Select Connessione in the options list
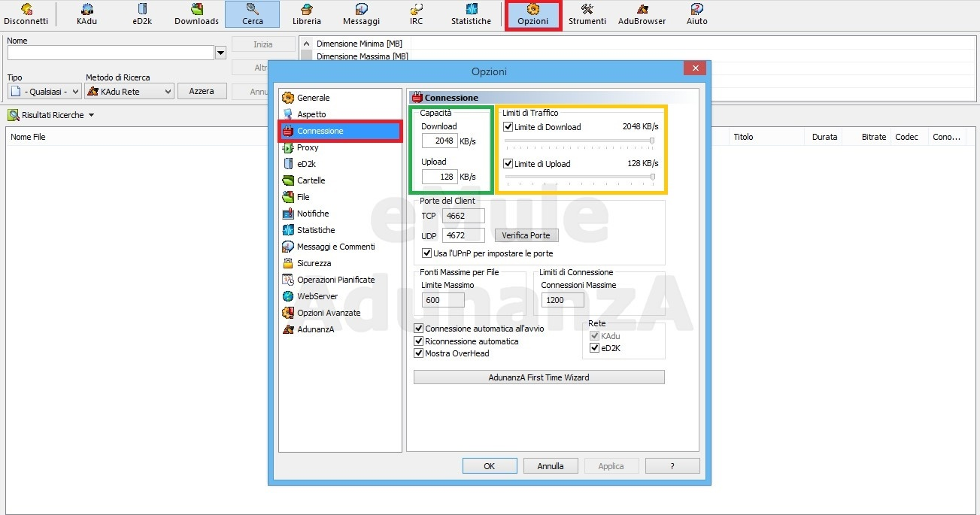 [341, 131]
